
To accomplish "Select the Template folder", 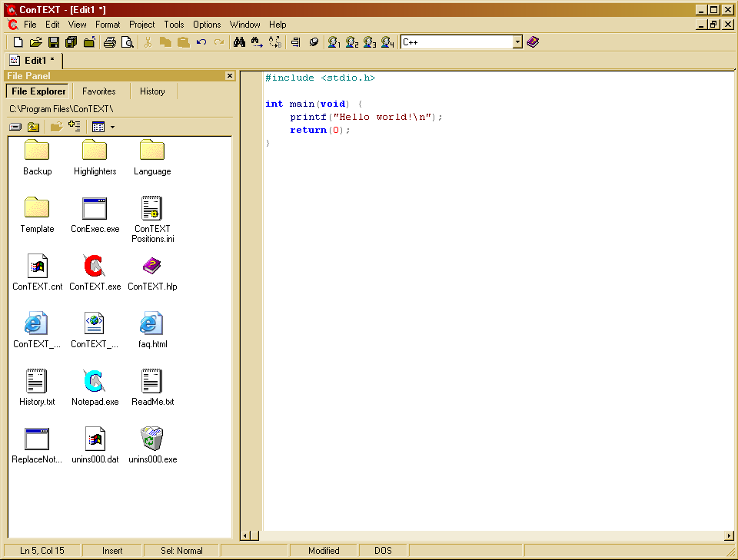I will coord(37,215).
